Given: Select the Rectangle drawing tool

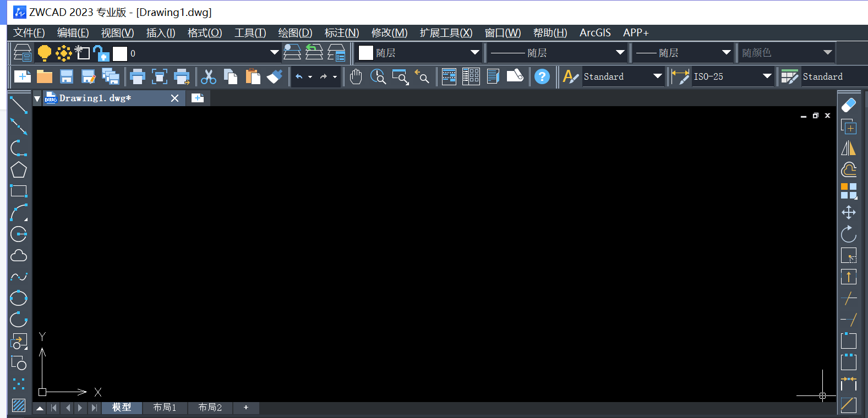Looking at the screenshot, I should pyautogui.click(x=19, y=191).
